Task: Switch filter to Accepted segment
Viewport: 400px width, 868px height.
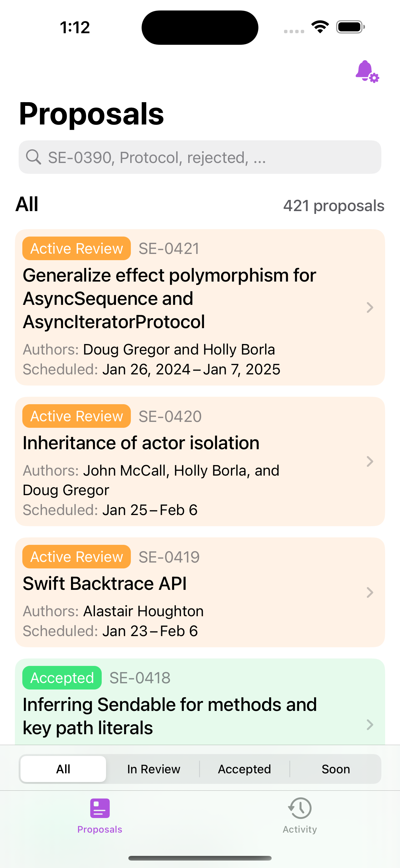Action: click(244, 769)
